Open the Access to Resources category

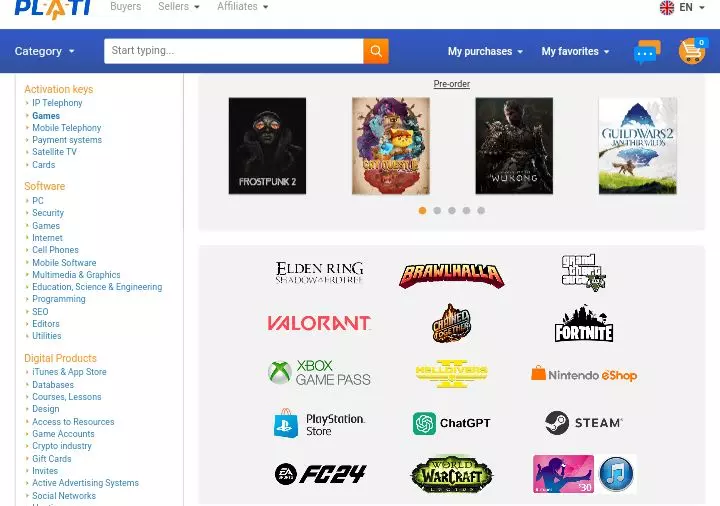[x=73, y=422]
